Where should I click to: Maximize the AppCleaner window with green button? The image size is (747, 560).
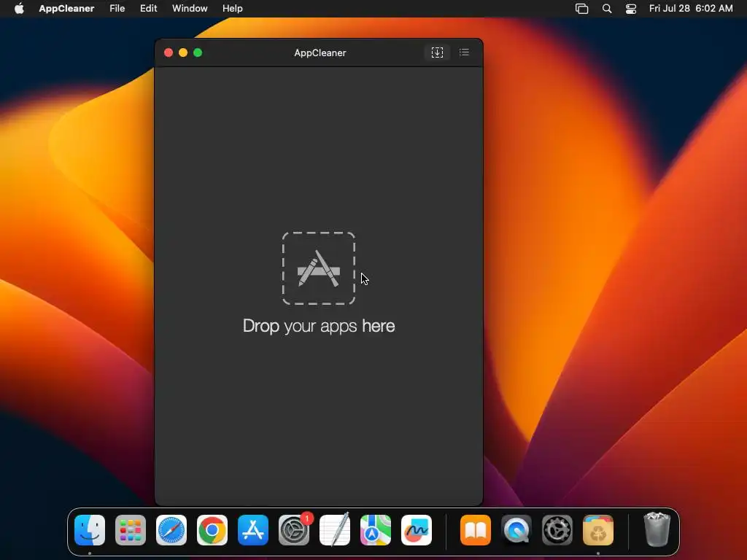[x=198, y=52]
